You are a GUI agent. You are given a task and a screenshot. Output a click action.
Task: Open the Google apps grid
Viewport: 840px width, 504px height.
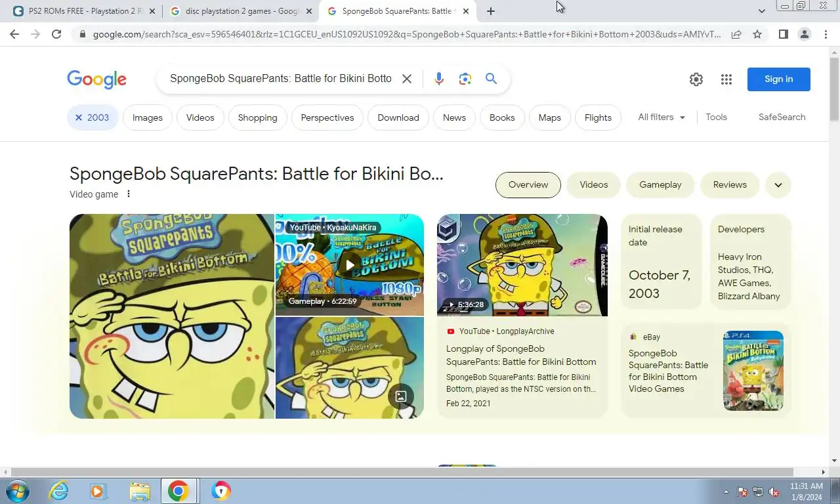[x=726, y=79]
